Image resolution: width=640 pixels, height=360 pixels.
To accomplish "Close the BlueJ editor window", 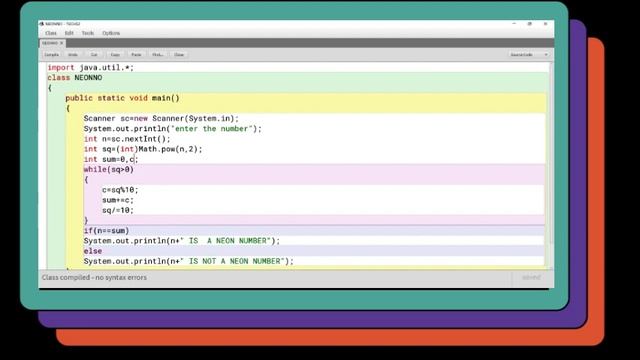I will [545, 24].
